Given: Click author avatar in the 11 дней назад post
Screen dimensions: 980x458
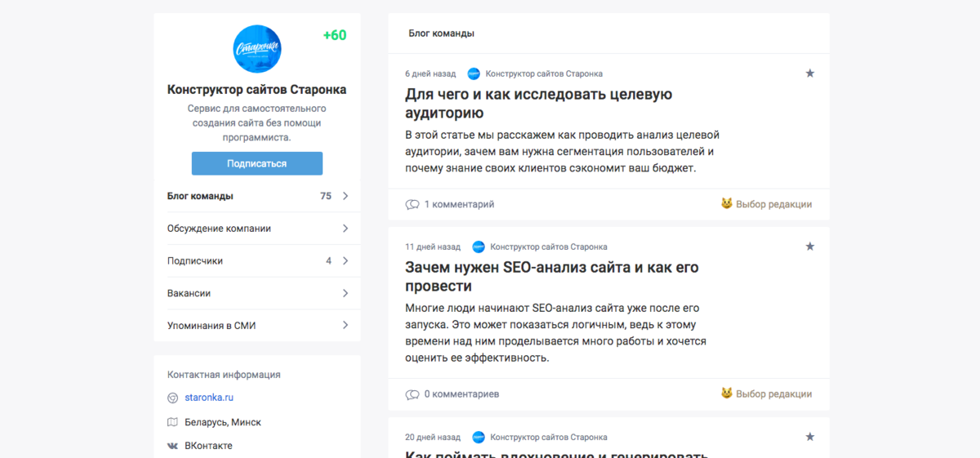Looking at the screenshot, I should pos(479,247).
